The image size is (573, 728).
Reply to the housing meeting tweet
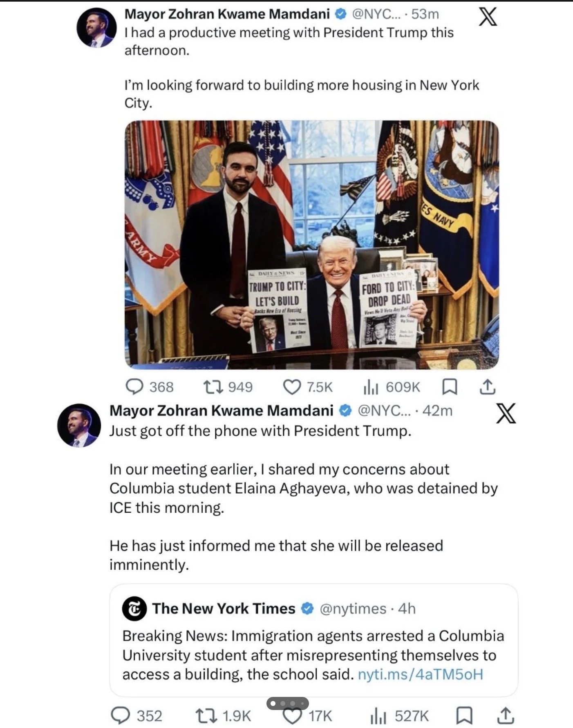coord(134,386)
